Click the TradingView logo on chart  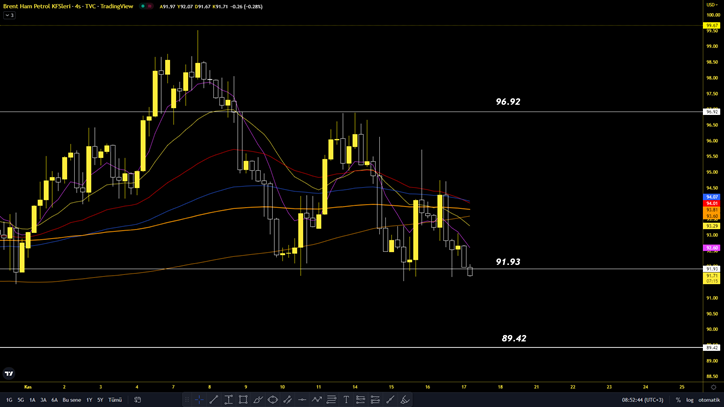9,374
